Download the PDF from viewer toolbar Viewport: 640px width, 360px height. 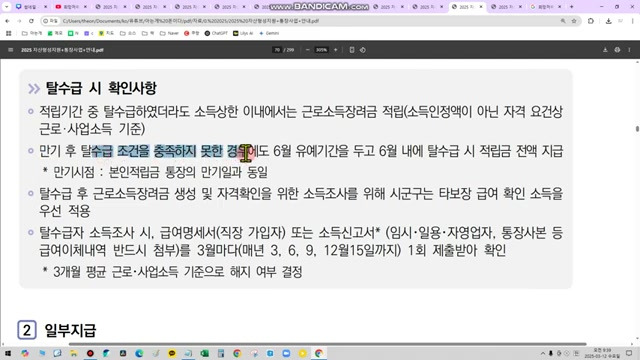click(605, 50)
